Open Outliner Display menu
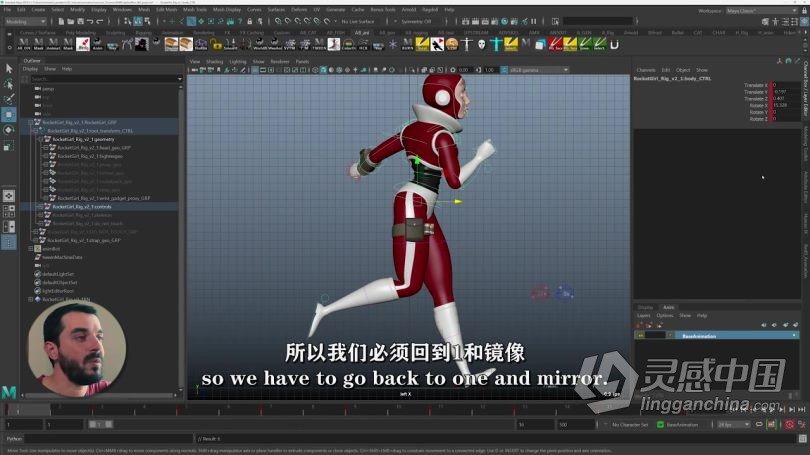Viewport: 810px width, 455px height. [30, 69]
